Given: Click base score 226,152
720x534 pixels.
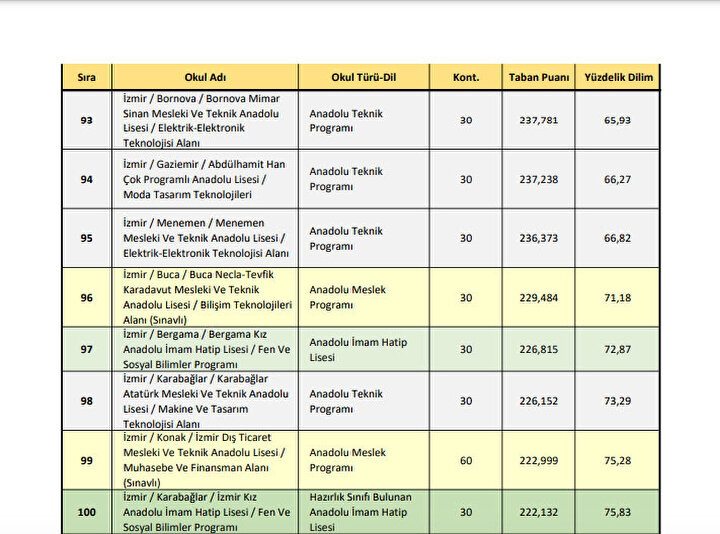Looking at the screenshot, I should 539,401.
